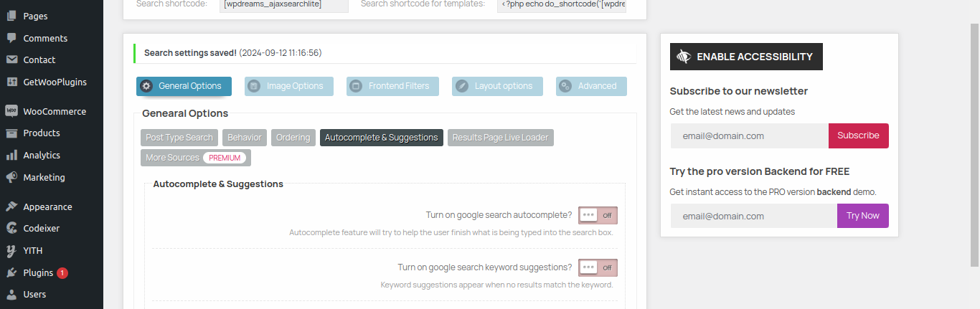Click the gears icon on Advanced tab

coord(565,86)
